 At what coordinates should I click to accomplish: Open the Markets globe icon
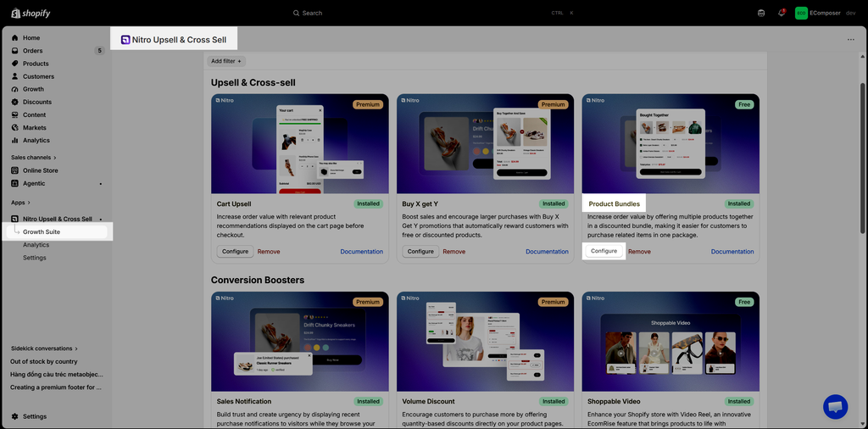15,127
